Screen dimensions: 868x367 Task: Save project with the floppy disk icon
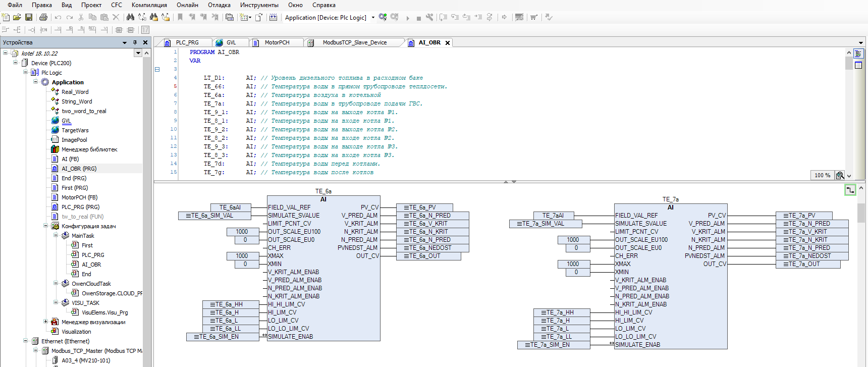[x=29, y=17]
